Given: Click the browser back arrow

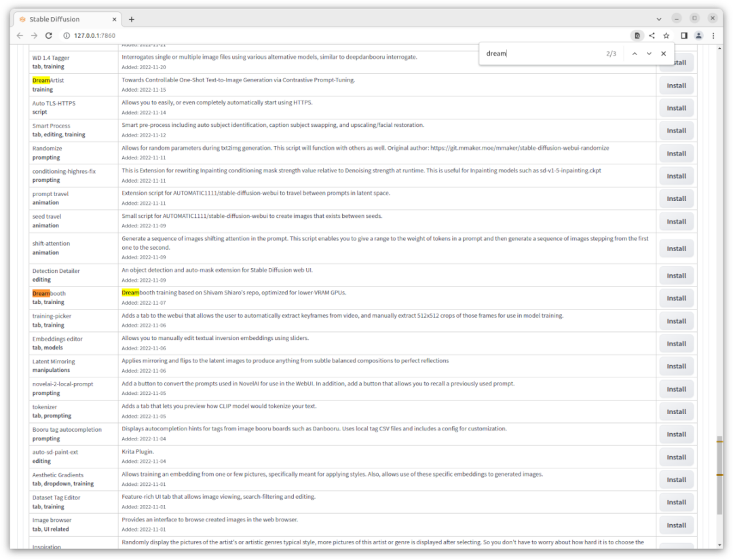Looking at the screenshot, I should [x=19, y=35].
